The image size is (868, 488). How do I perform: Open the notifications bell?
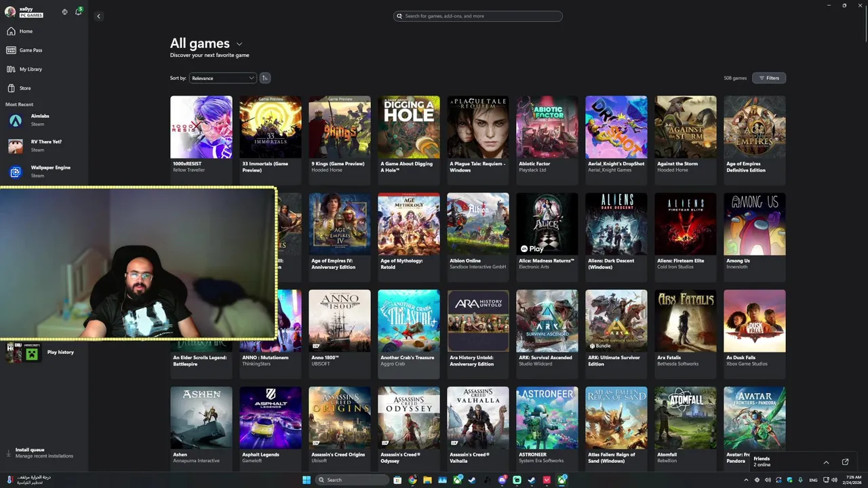tap(78, 12)
